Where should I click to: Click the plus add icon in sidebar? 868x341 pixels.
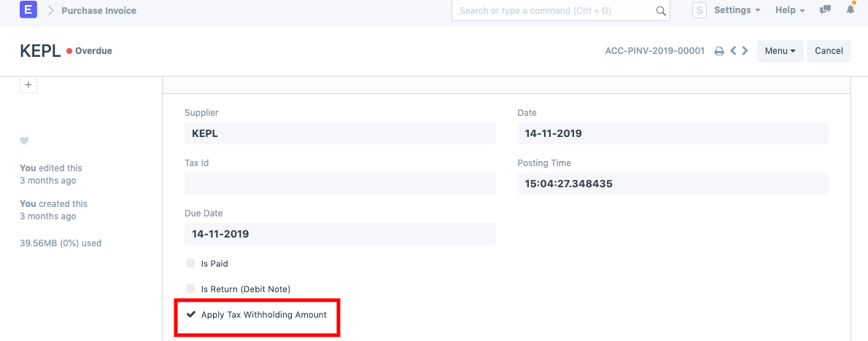(x=28, y=85)
